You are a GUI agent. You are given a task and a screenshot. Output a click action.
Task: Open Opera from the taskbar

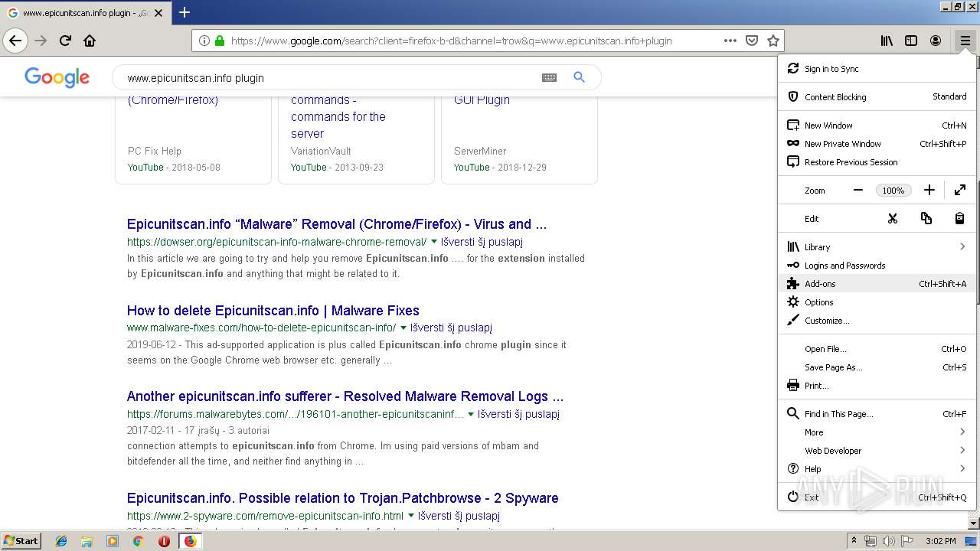pos(164,541)
